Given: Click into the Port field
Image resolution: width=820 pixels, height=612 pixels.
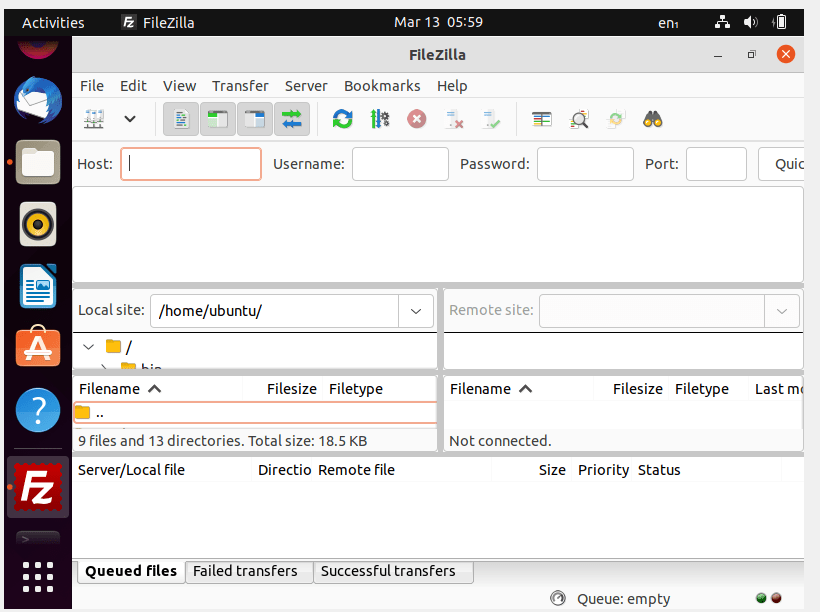Looking at the screenshot, I should click(x=716, y=164).
